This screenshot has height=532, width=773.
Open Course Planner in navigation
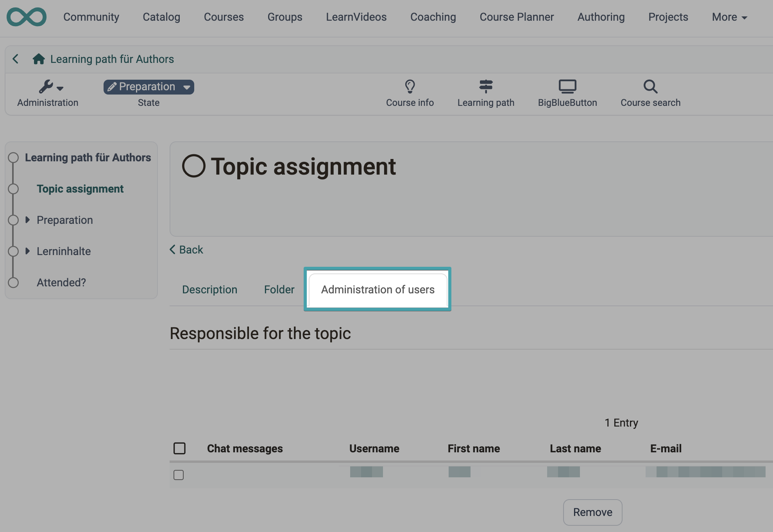click(x=517, y=17)
